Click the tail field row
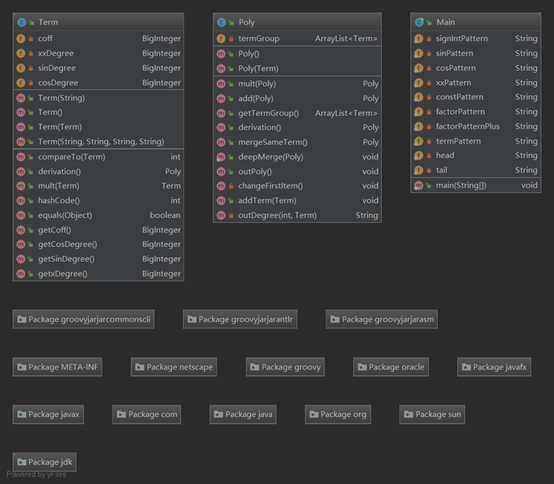This screenshot has width=554, height=484. (476, 171)
